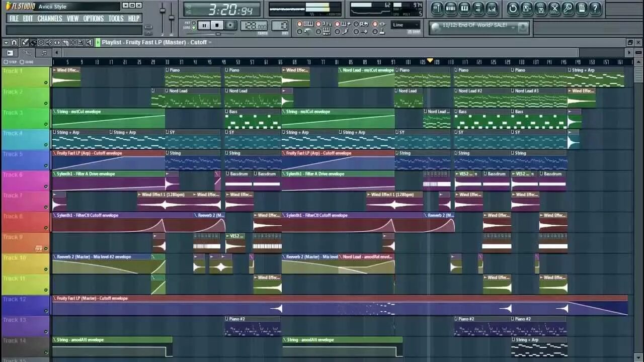
Task: Open Nord Lead #2 clip menu
Action: coord(457,91)
